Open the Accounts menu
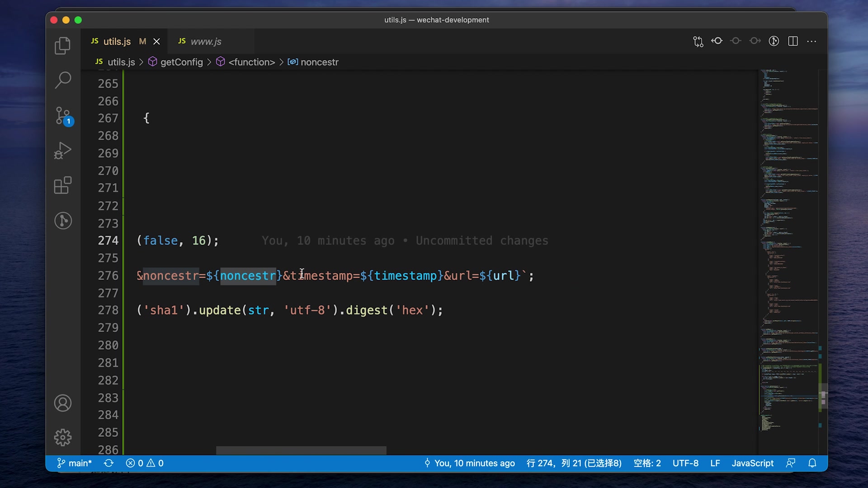Image resolution: width=868 pixels, height=488 pixels. 63,403
